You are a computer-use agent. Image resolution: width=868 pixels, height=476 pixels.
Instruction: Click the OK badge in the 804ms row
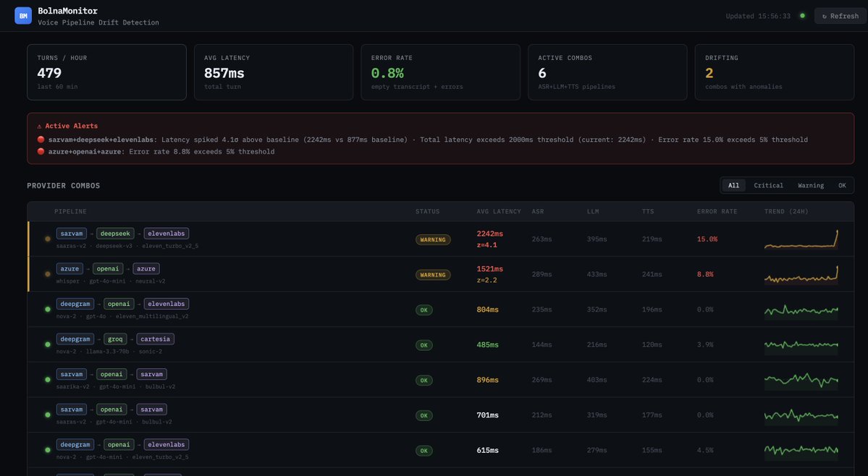424,310
